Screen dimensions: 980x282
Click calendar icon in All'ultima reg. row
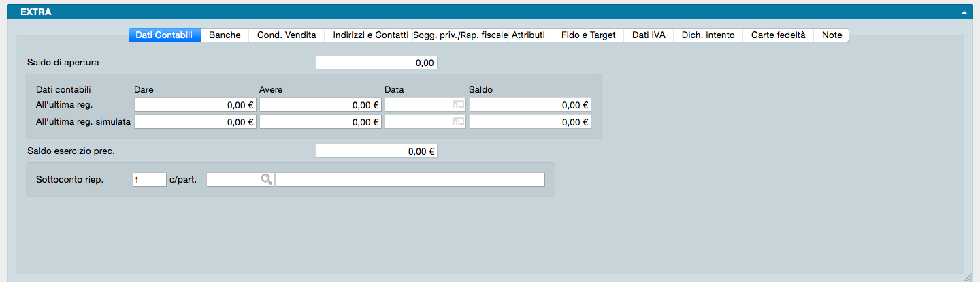pos(459,105)
